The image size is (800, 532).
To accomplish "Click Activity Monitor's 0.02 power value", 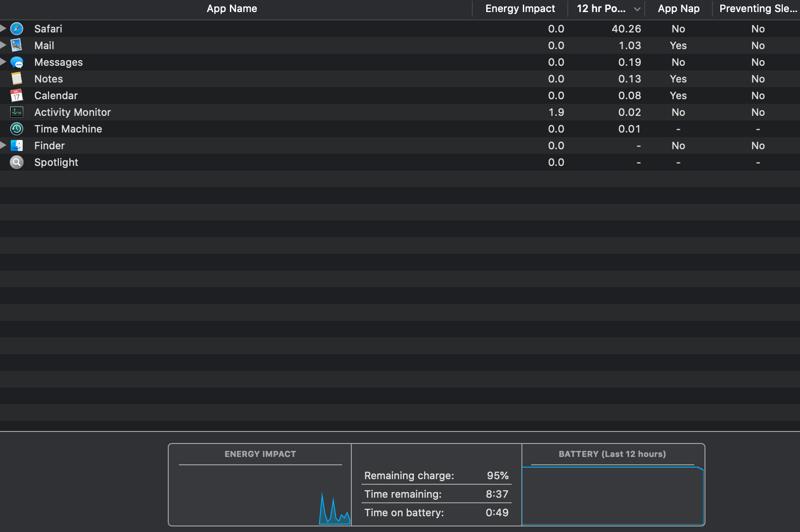I will click(x=629, y=112).
